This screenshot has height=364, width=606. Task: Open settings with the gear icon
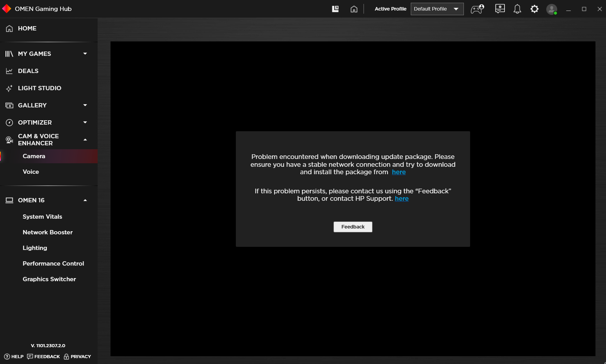click(534, 9)
